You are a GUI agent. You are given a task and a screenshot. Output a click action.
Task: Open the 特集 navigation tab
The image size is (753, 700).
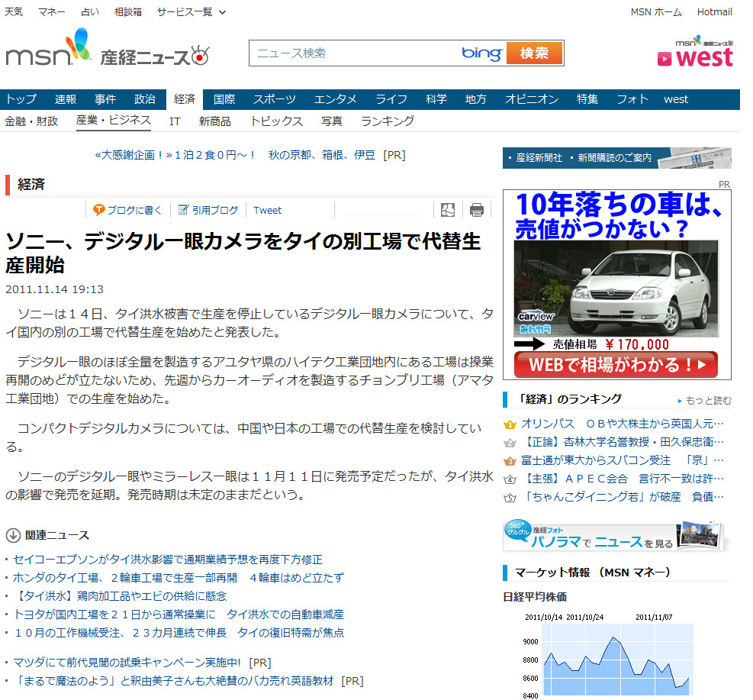click(x=587, y=99)
